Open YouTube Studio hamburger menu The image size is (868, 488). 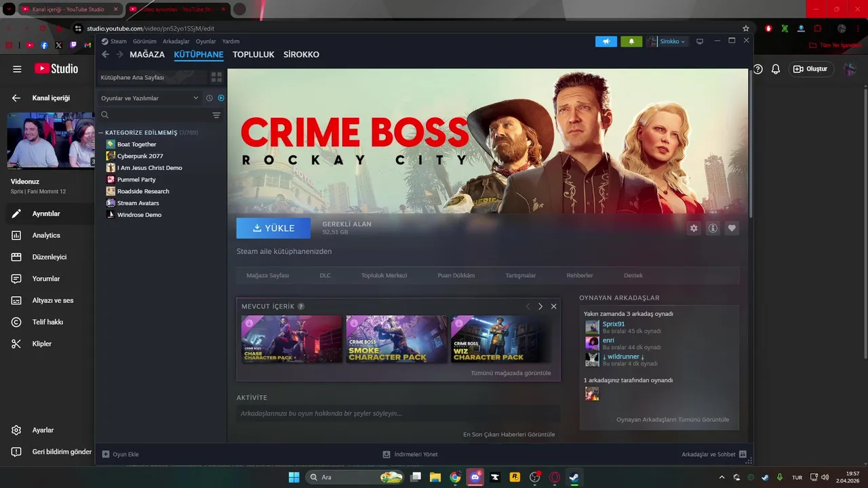point(17,69)
